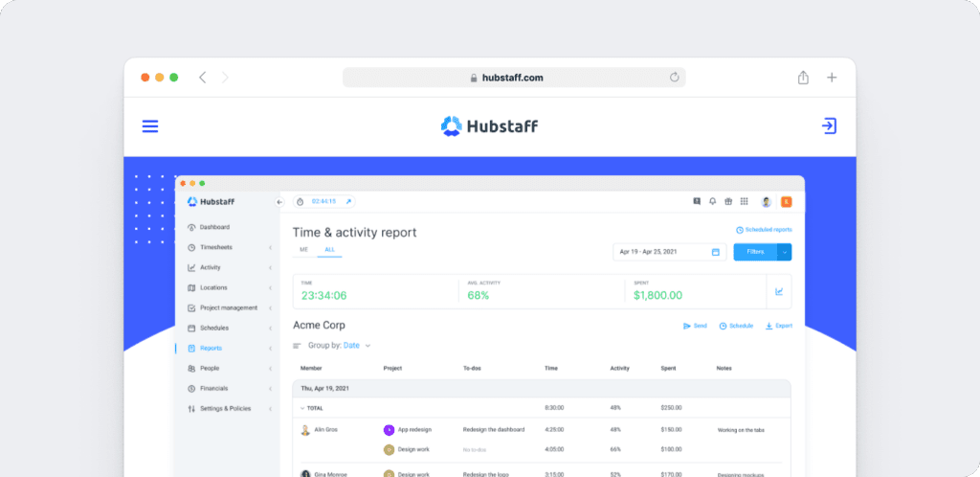980x477 pixels.
Task: Click the Schedule button
Action: point(736,326)
